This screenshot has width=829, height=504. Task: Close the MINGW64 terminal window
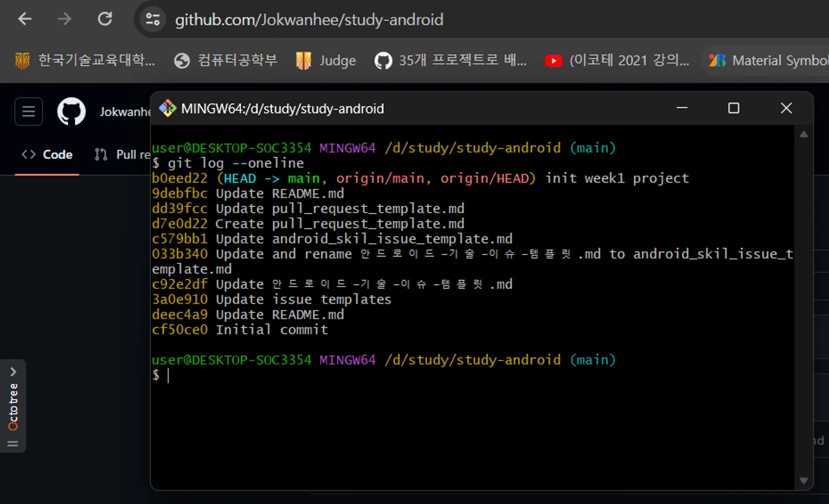786,108
